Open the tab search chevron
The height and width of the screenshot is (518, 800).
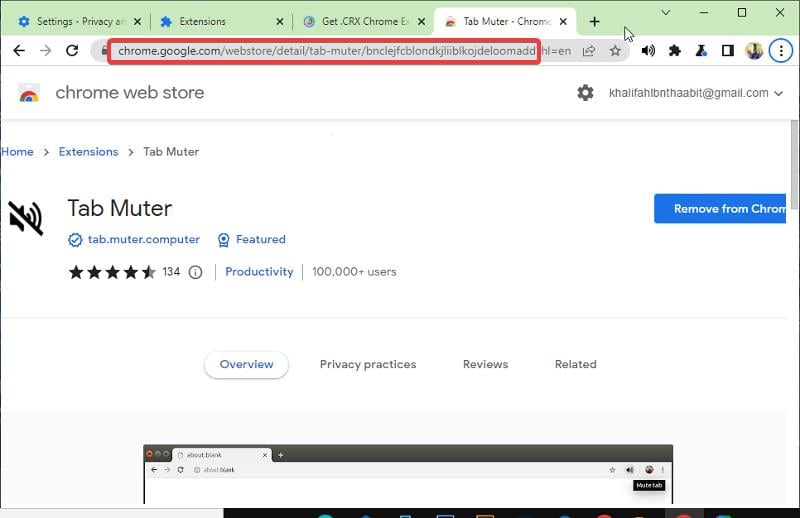point(666,12)
